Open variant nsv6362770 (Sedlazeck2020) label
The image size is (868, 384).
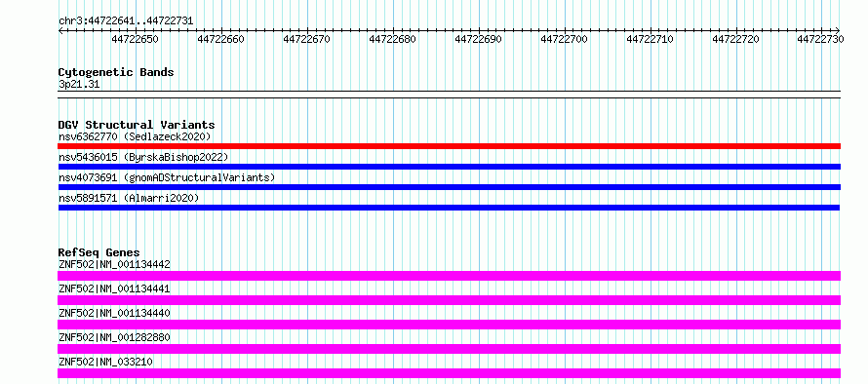click(x=135, y=136)
